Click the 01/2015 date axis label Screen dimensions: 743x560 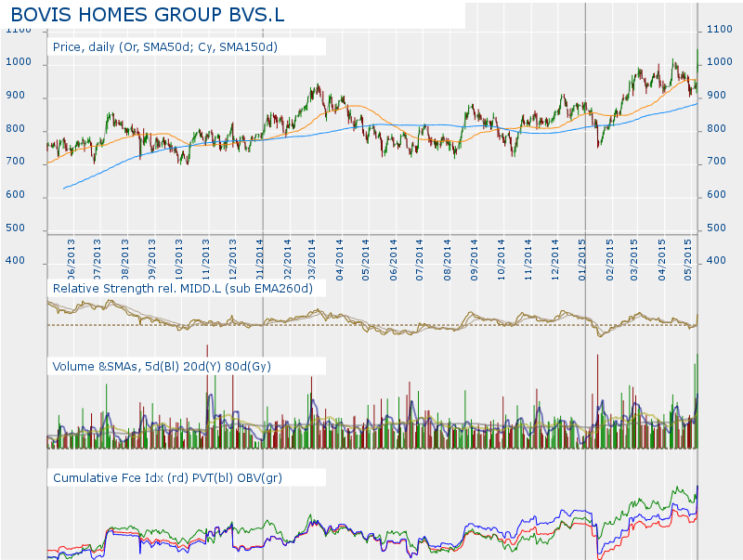point(582,260)
